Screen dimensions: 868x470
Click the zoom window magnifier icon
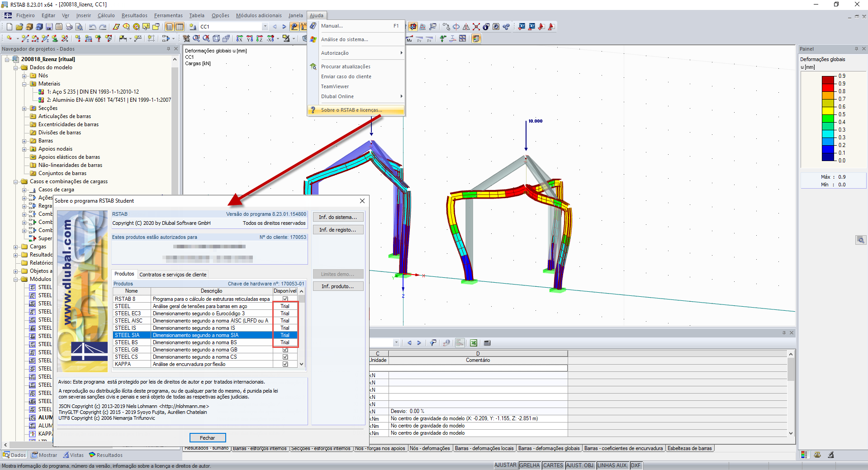[196, 38]
